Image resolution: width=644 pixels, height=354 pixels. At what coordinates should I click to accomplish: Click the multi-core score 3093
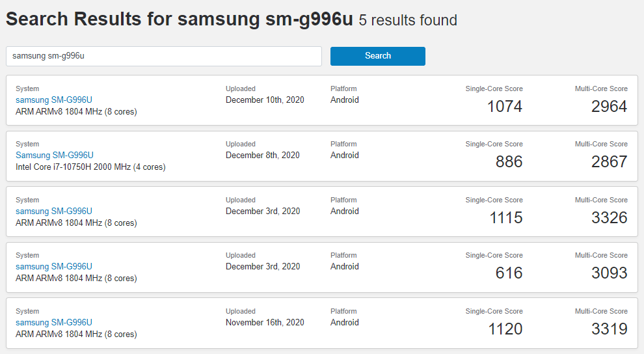609,273
